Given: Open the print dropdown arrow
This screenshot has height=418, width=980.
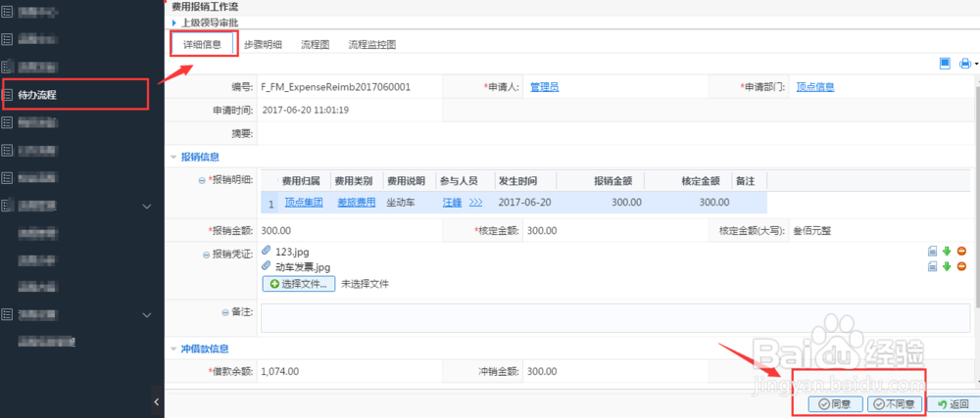Looking at the screenshot, I should tap(976, 64).
